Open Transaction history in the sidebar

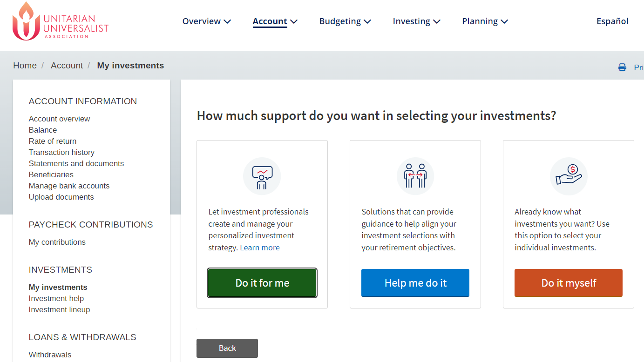(x=61, y=152)
